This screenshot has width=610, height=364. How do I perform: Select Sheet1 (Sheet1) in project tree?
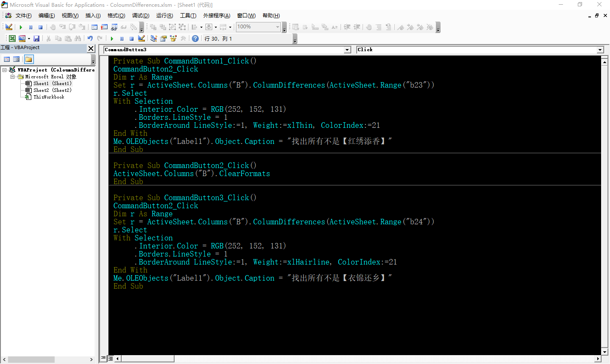53,83
